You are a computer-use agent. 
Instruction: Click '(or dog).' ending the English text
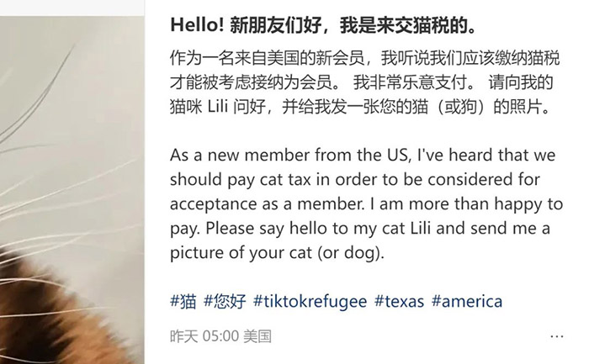(x=351, y=253)
